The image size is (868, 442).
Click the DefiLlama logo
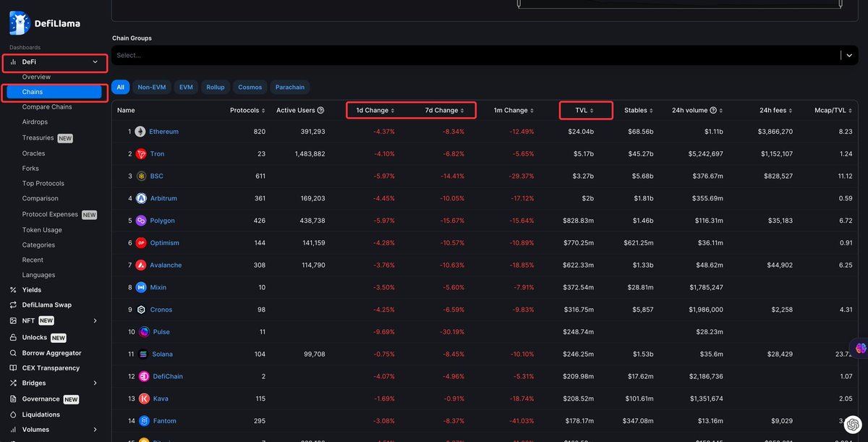tap(45, 23)
